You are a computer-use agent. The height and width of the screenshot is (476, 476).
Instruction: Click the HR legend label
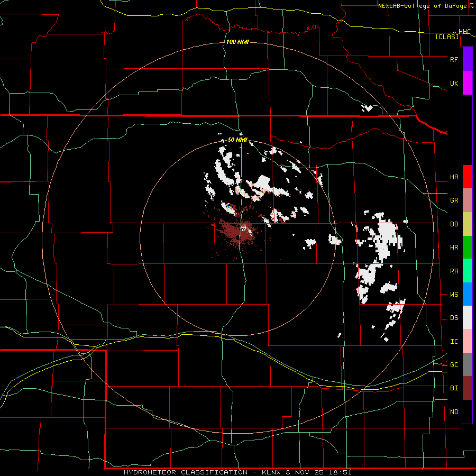[454, 248]
